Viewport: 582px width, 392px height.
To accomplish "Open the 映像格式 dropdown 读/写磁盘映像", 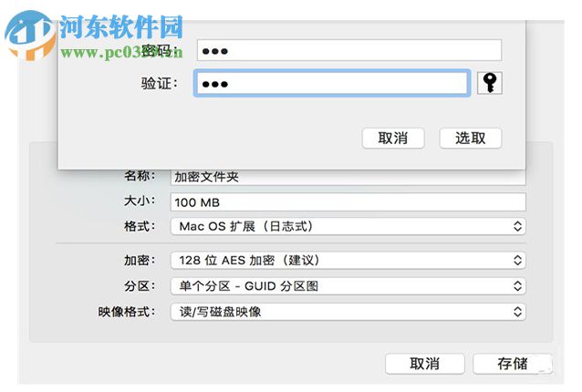I will pos(348,312).
